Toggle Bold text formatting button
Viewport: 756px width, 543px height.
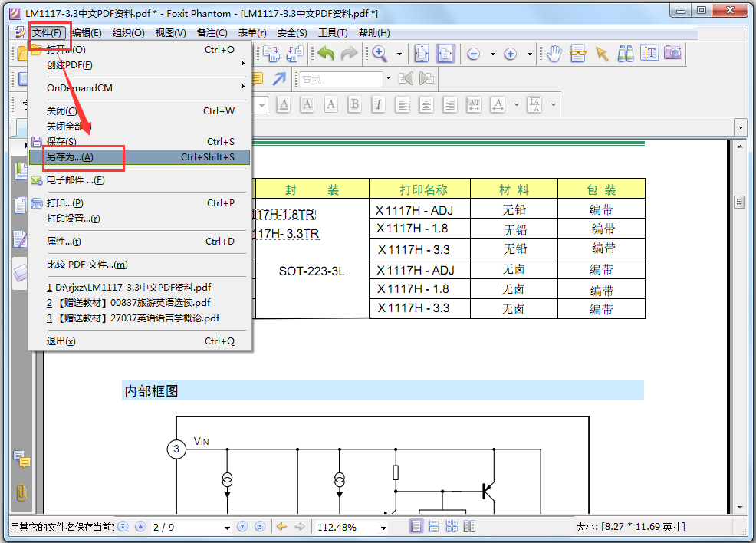[x=355, y=104]
